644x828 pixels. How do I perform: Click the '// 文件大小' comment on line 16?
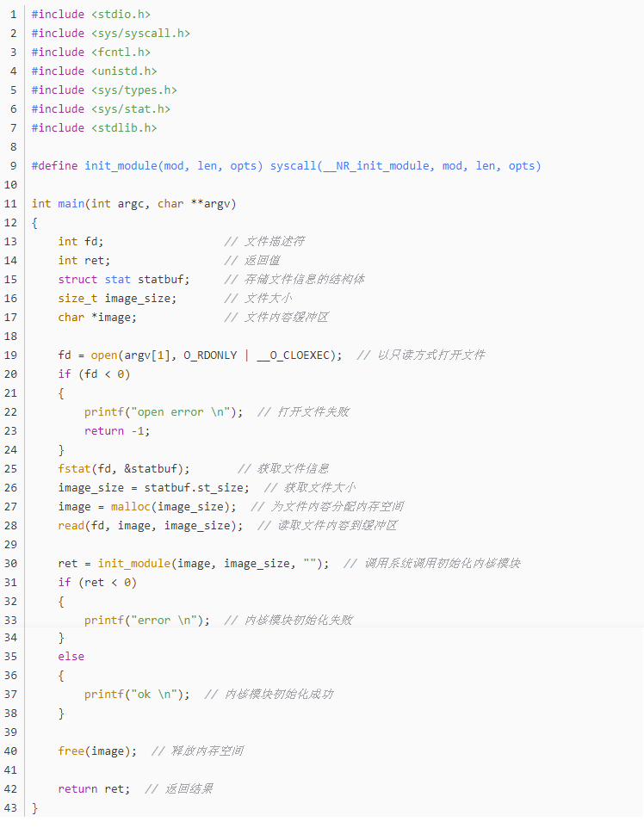click(x=257, y=299)
